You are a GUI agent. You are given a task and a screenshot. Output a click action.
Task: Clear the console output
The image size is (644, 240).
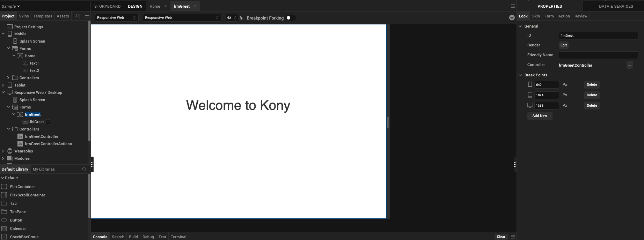click(501, 237)
